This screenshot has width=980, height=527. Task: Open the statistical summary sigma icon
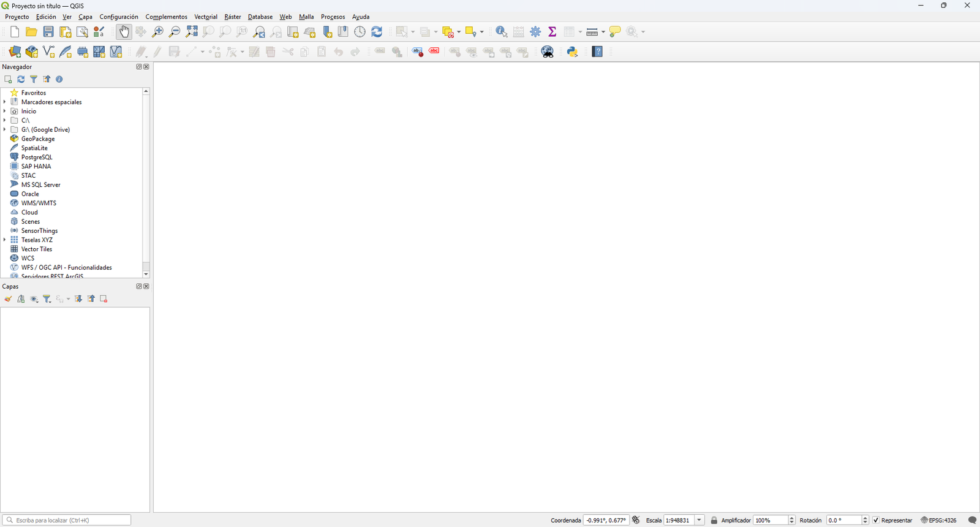point(552,32)
